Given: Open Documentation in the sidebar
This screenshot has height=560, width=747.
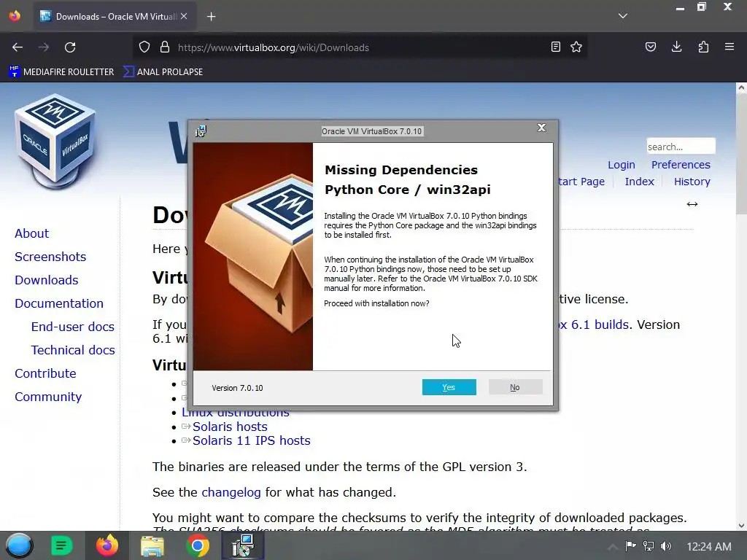Looking at the screenshot, I should click(x=58, y=303).
